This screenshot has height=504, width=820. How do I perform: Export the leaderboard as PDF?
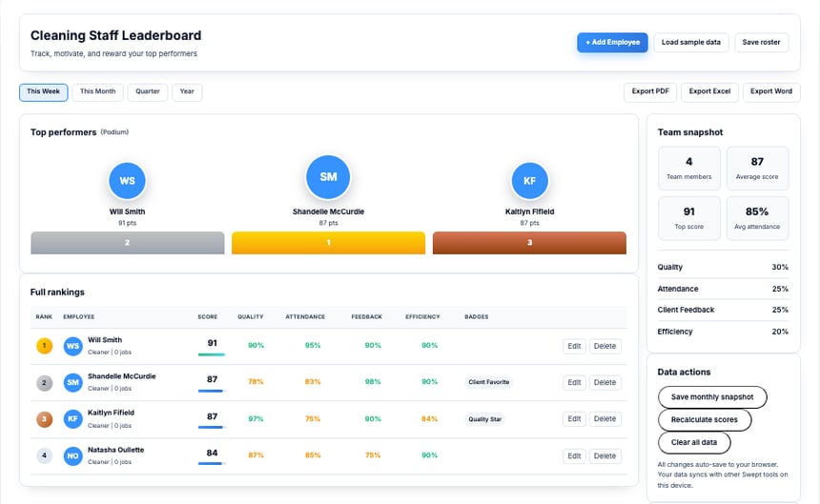649,91
